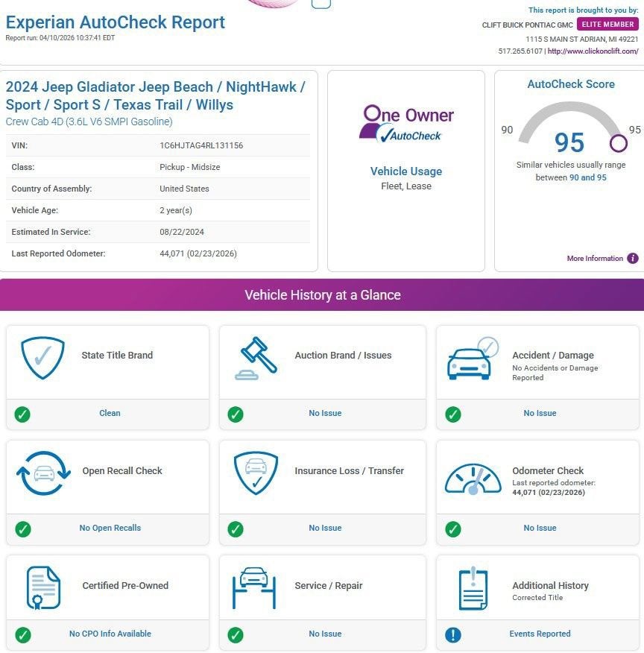644x653 pixels.
Task: Click the One Owner AutoCheck logo
Action: click(406, 124)
